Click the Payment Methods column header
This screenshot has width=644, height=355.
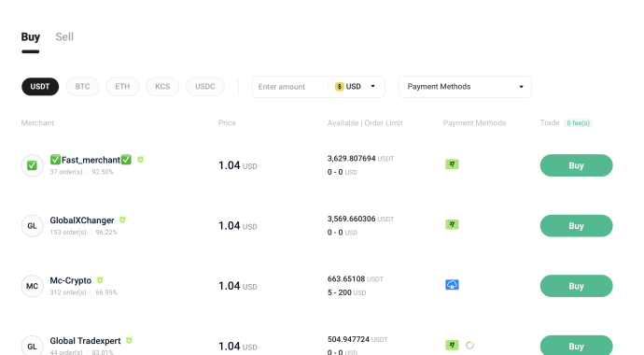(x=474, y=123)
